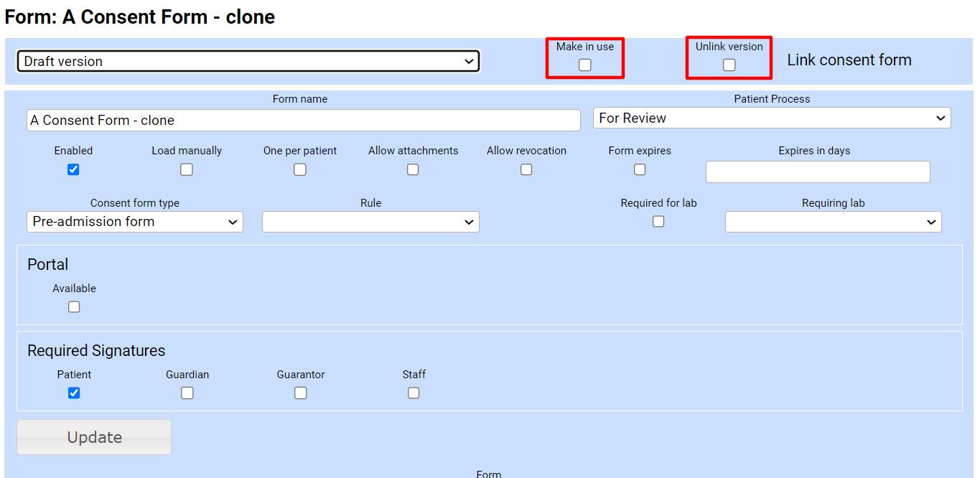980x478 pixels.
Task: Open the Patient Process dropdown
Action: click(772, 118)
